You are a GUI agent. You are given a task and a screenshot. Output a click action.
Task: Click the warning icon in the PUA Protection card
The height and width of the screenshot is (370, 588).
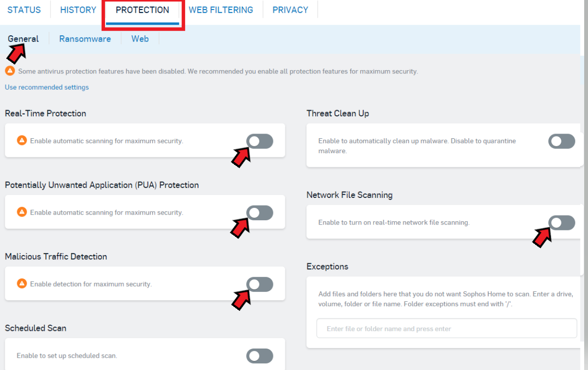pos(21,212)
